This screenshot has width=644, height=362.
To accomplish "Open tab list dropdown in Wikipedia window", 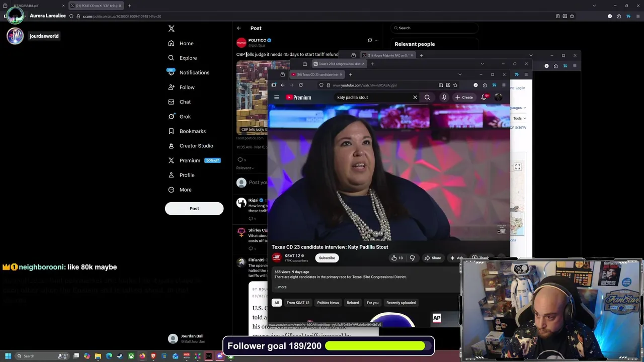I will [482, 64].
